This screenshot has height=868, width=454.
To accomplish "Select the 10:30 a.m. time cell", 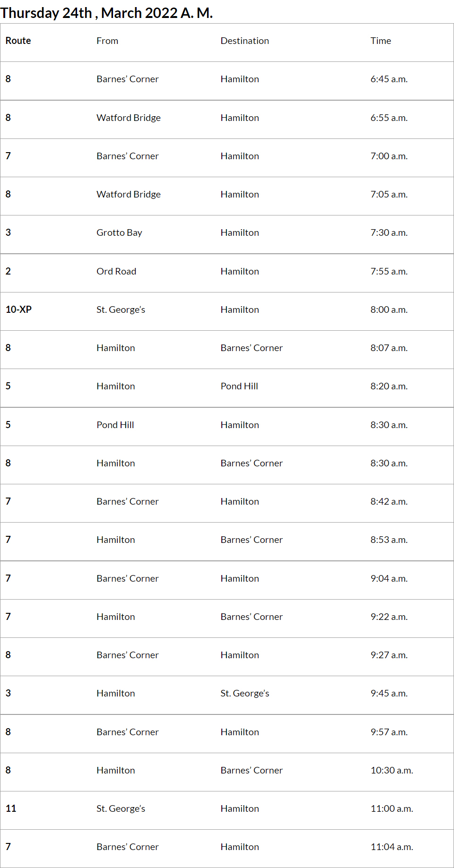I will point(392,771).
